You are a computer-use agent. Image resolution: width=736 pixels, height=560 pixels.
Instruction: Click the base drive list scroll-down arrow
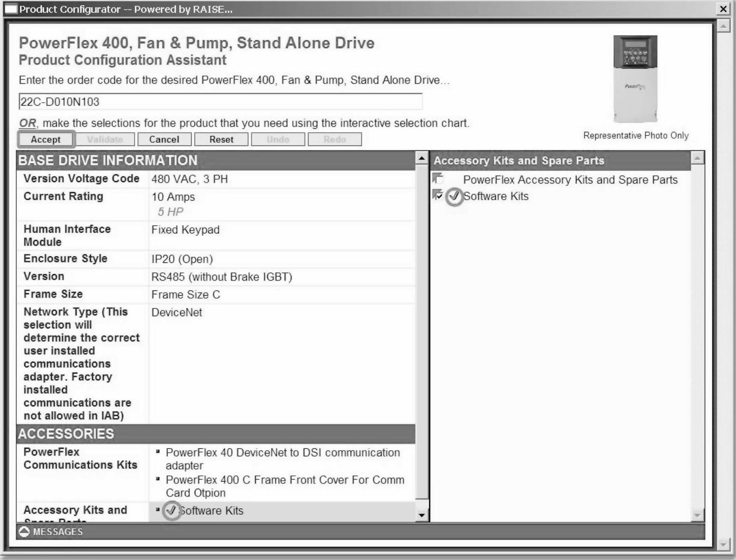(x=422, y=515)
